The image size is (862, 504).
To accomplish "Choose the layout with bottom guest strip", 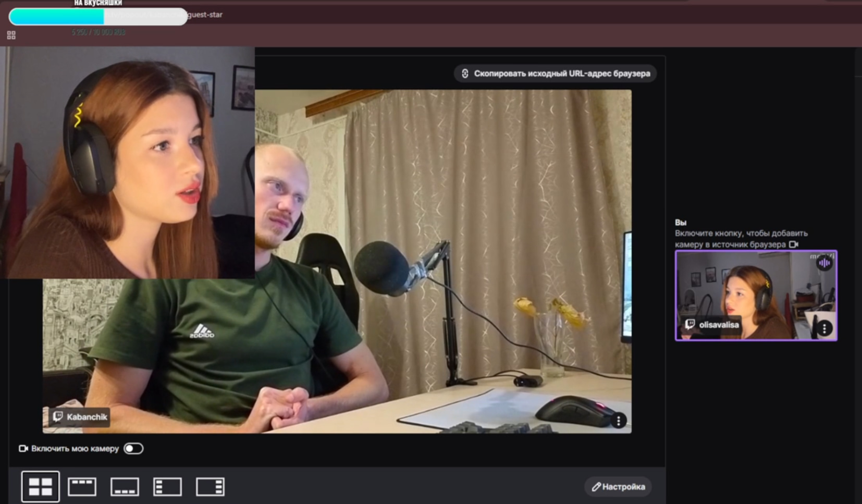I will pyautogui.click(x=125, y=486).
